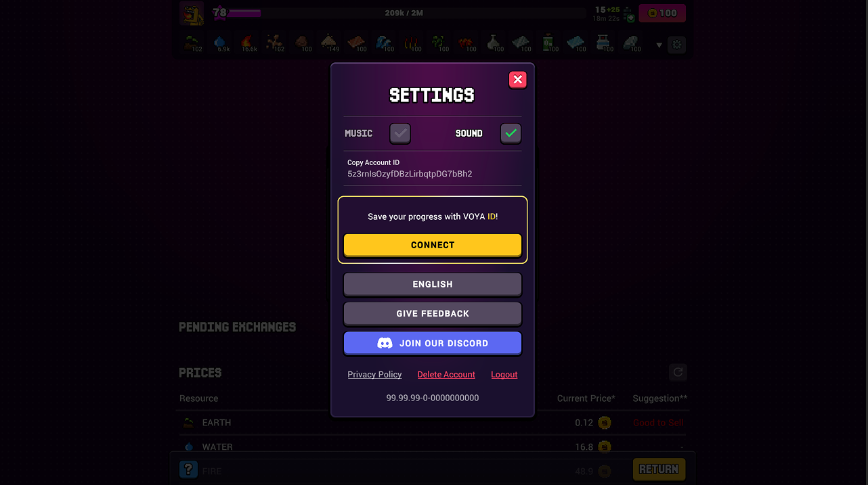Click the monster avatar icon
Image resolution: width=868 pixels, height=485 pixels.
192,13
